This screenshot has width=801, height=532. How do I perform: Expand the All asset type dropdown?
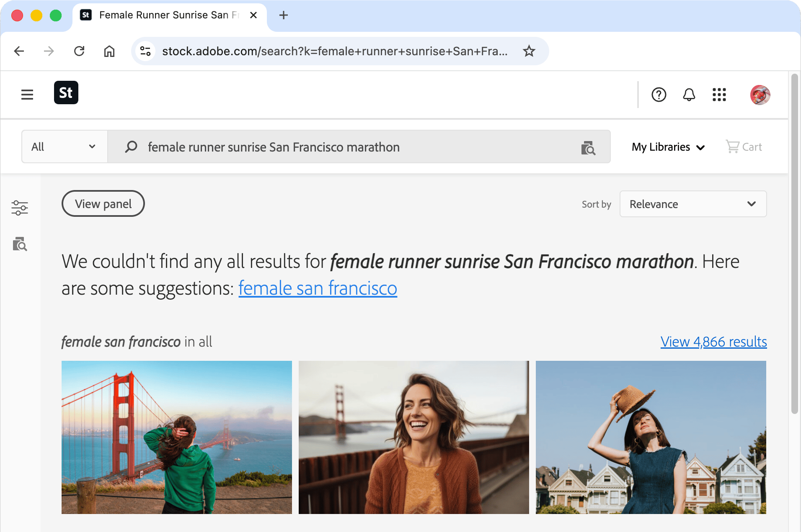65,147
